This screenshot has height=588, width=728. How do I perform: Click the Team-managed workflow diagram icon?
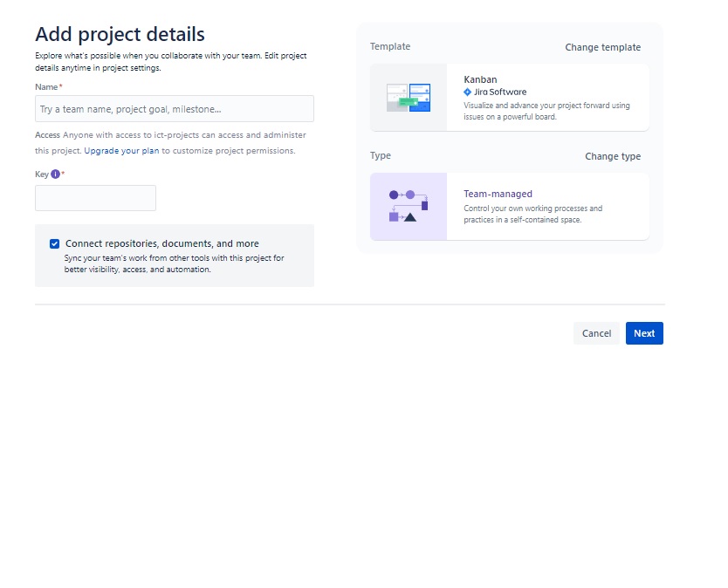(407, 207)
